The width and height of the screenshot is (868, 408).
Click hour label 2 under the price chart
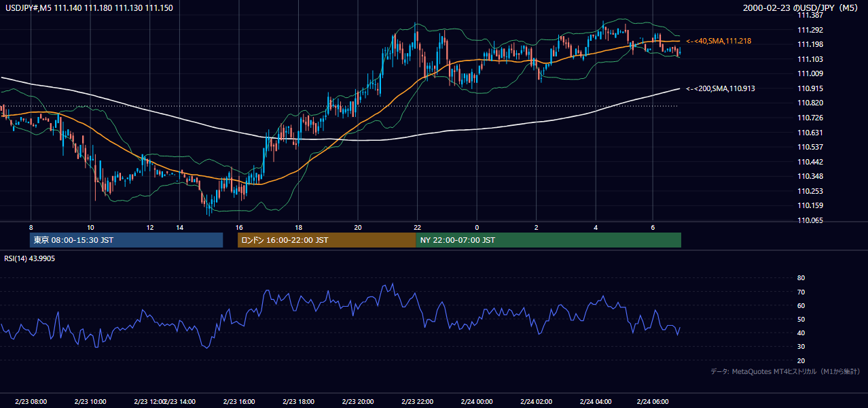click(536, 227)
